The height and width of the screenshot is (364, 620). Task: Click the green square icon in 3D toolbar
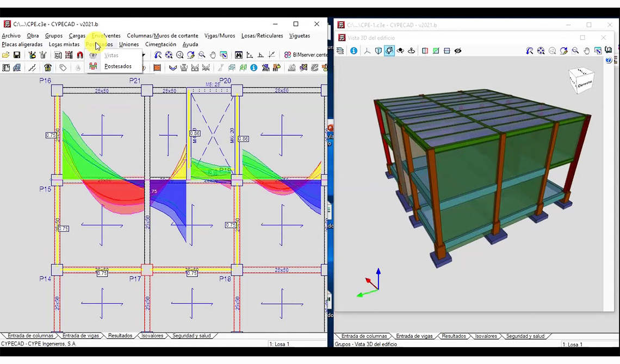coord(436,51)
